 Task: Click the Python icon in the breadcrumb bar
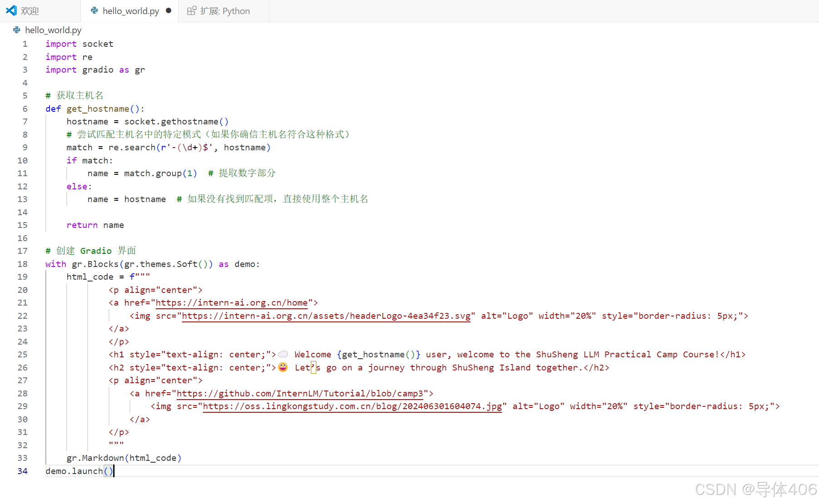pos(16,30)
